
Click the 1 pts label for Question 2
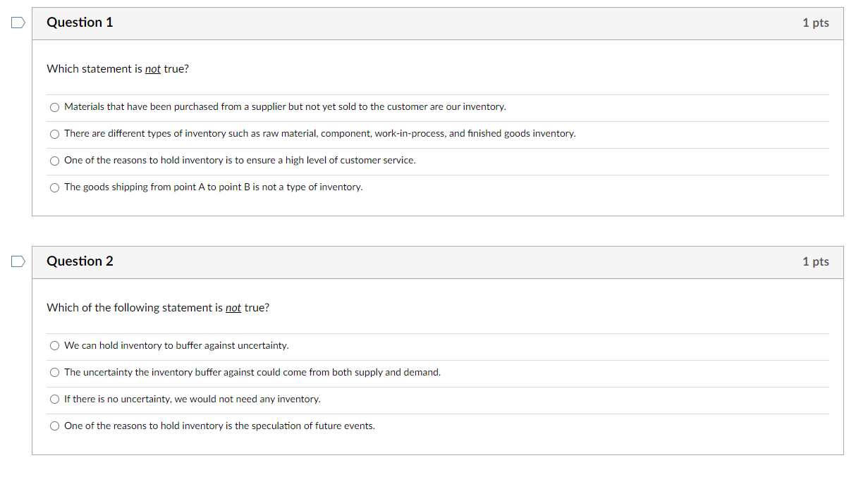pos(816,261)
